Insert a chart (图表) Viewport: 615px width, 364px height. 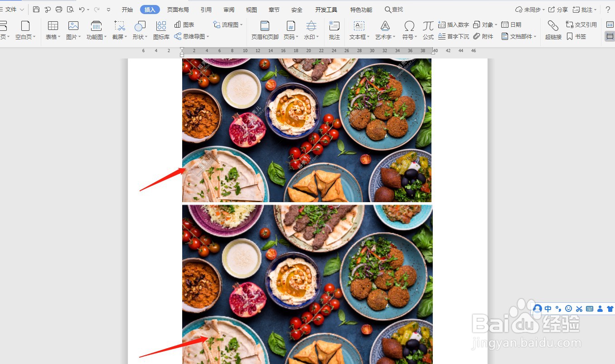184,24
